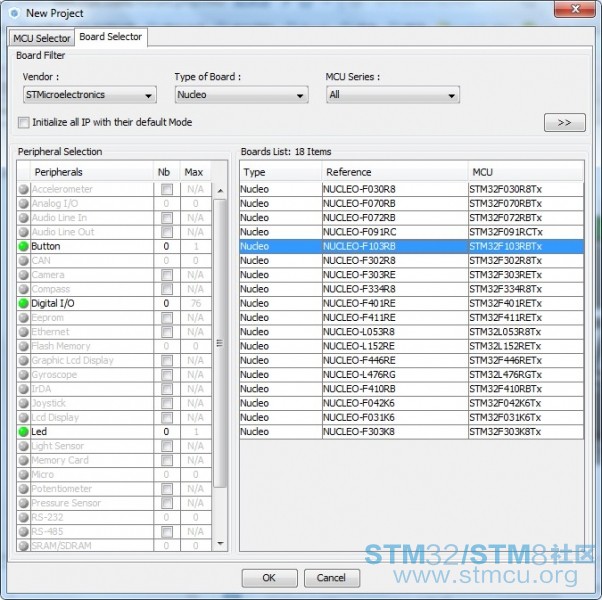602x600 pixels.
Task: Select the NUCLEO-F072RB board row
Action: (412, 218)
